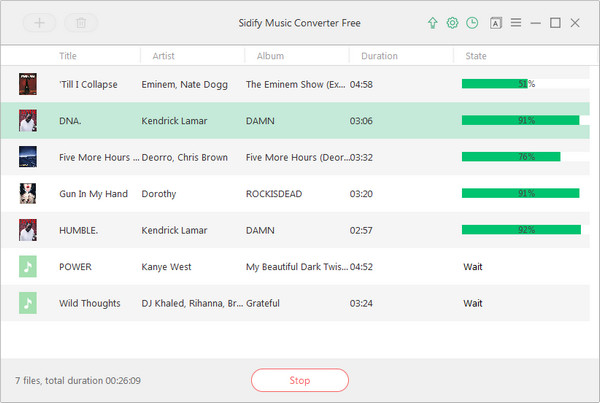
Task: Click duration 03:06
Action: [x=361, y=121]
